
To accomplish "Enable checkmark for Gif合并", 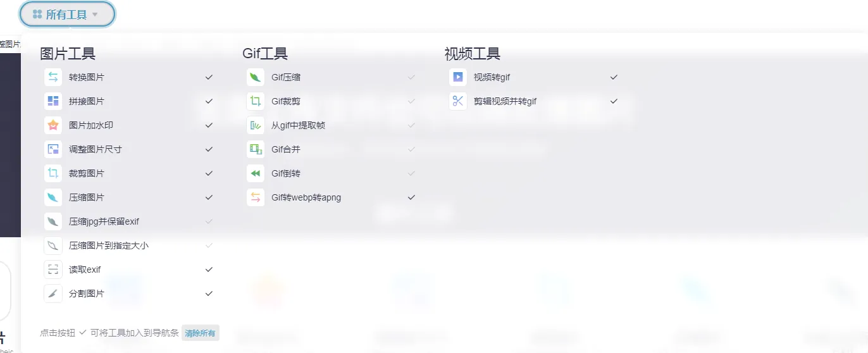I will click(x=411, y=149).
